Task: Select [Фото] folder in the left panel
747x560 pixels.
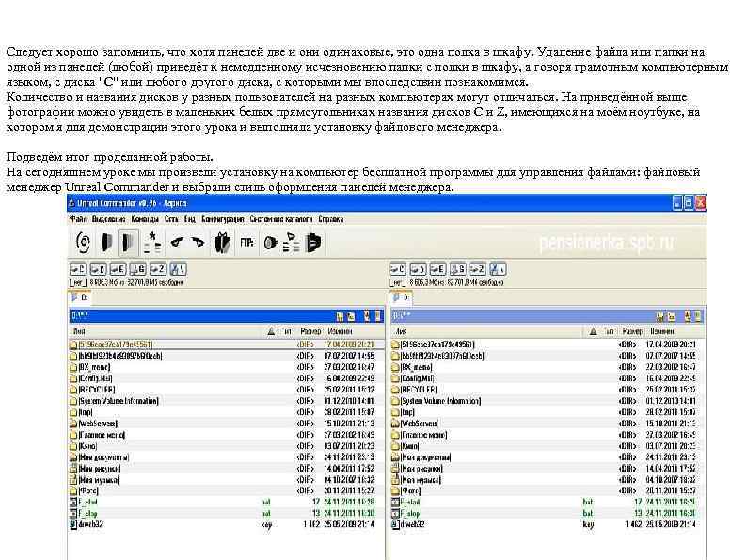Action: tap(227, 491)
